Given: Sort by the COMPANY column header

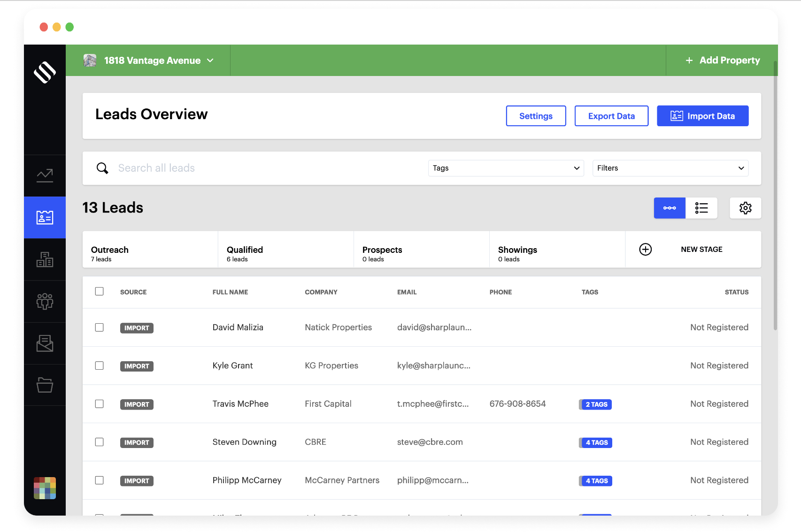Looking at the screenshot, I should [321, 292].
